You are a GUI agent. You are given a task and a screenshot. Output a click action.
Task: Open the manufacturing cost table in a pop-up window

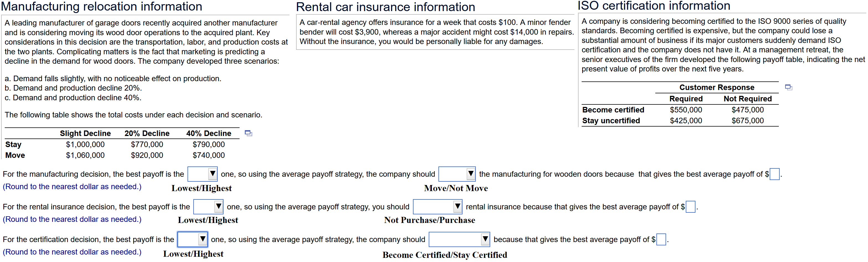coord(248,133)
